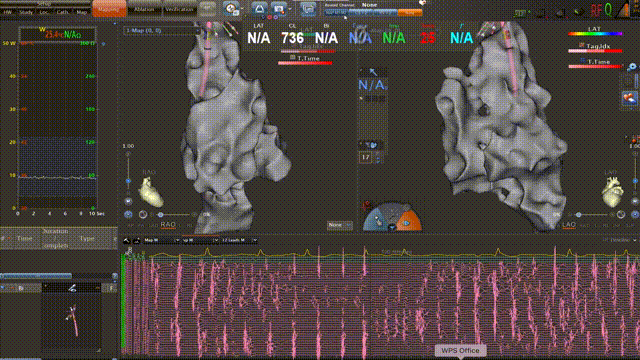The width and height of the screenshot is (640, 360).
Task: Click the clock timer toolbar icon
Action: [231, 9]
